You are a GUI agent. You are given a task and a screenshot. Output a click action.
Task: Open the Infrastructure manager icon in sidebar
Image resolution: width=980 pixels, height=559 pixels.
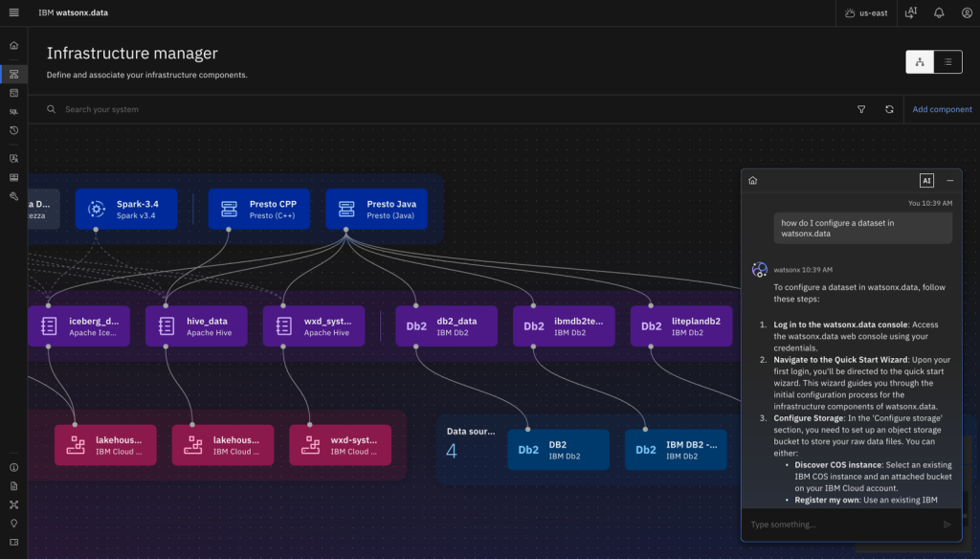13,73
